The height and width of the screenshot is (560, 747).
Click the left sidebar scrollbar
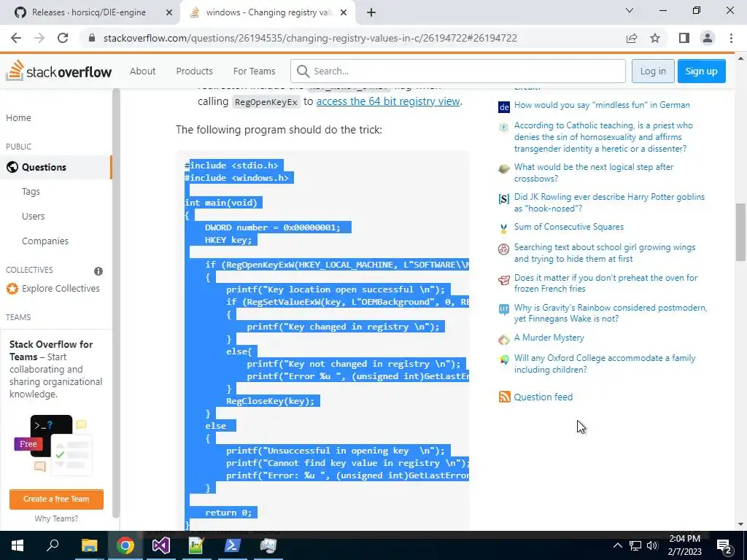(x=116, y=305)
